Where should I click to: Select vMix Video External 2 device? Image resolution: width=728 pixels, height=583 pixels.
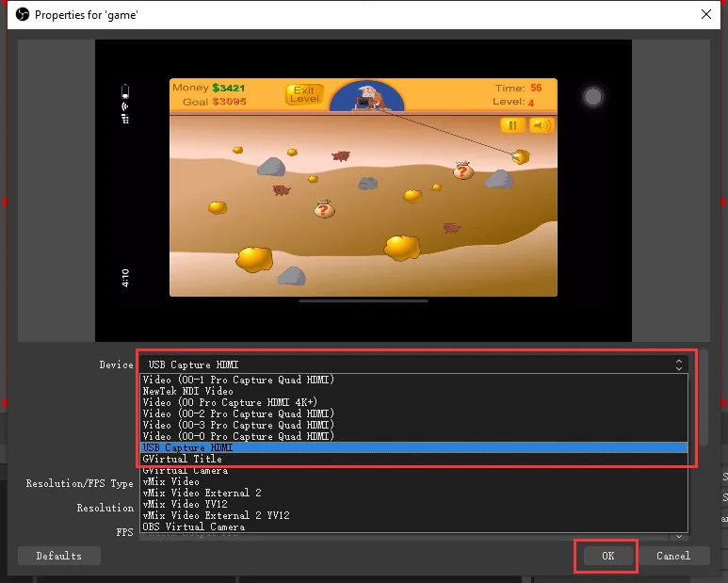pyautogui.click(x=413, y=493)
